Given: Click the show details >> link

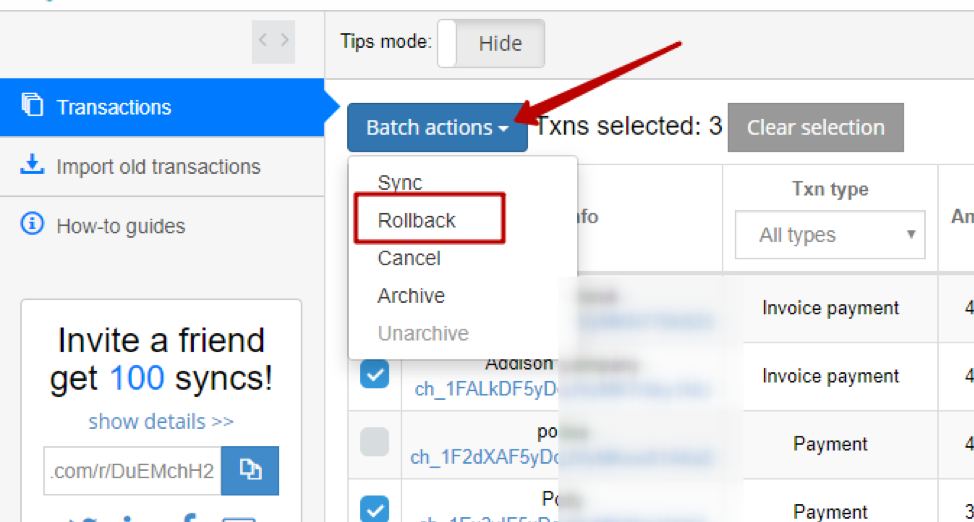Looking at the screenshot, I should coord(161,421).
